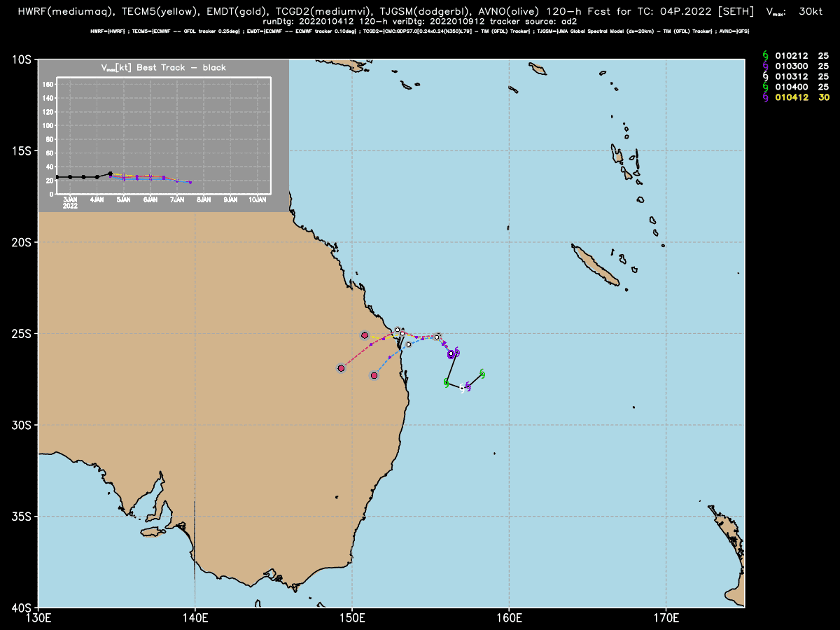Click the purple circled current storm position marker
Screen dimensions: 840x630
[x=451, y=354]
